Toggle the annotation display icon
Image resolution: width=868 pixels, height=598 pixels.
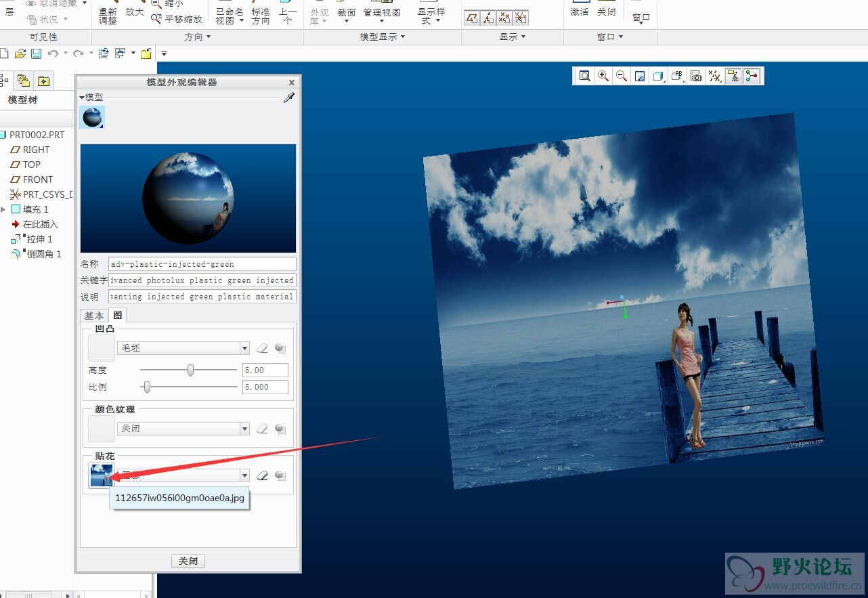point(733,76)
